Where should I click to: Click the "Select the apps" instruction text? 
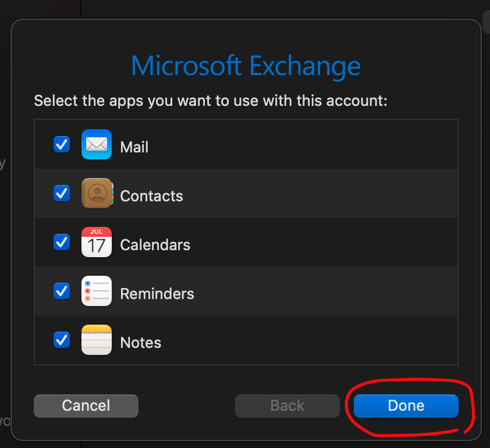point(211,101)
